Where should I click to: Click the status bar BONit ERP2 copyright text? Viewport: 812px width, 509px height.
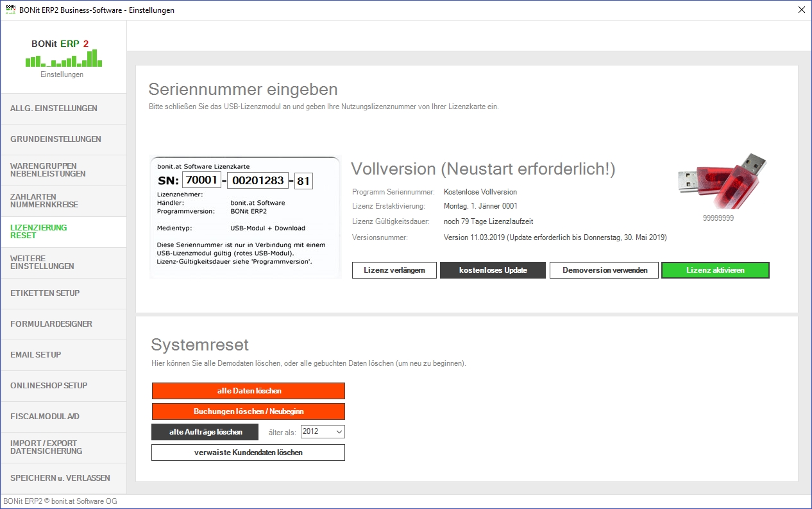point(60,501)
